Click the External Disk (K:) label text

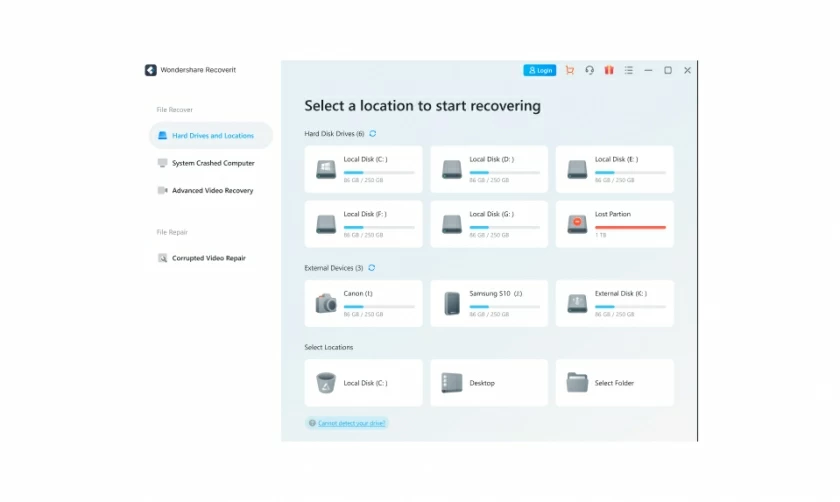click(621, 293)
